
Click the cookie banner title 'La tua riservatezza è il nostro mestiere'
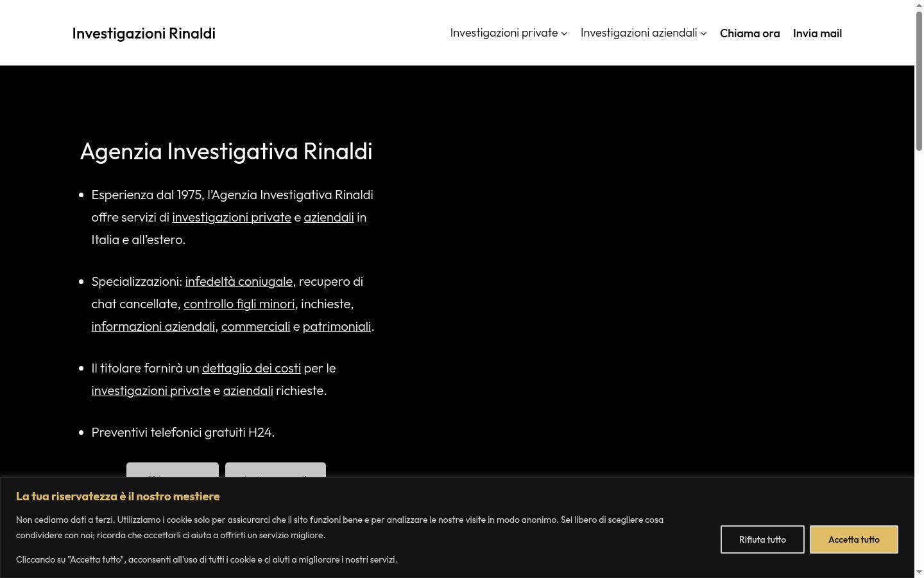pos(118,496)
